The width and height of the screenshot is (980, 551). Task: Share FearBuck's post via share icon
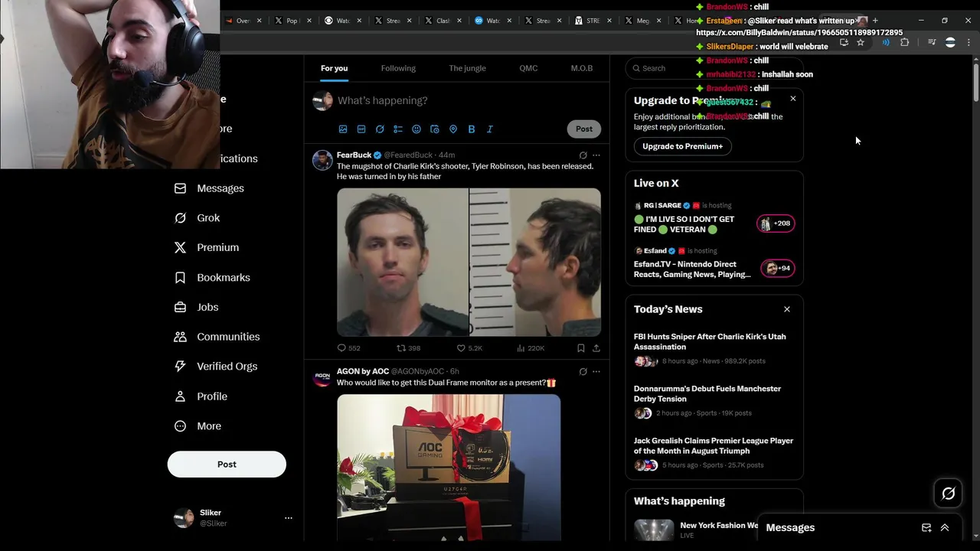[596, 348]
